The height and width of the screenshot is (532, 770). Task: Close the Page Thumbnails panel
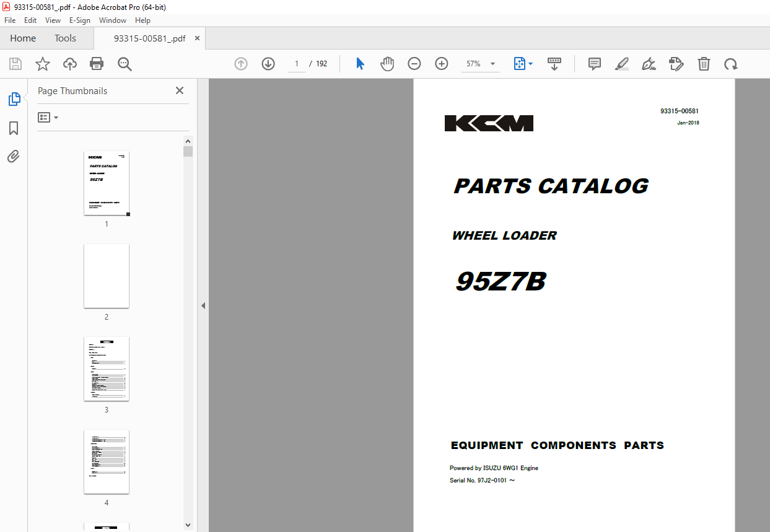pos(180,90)
